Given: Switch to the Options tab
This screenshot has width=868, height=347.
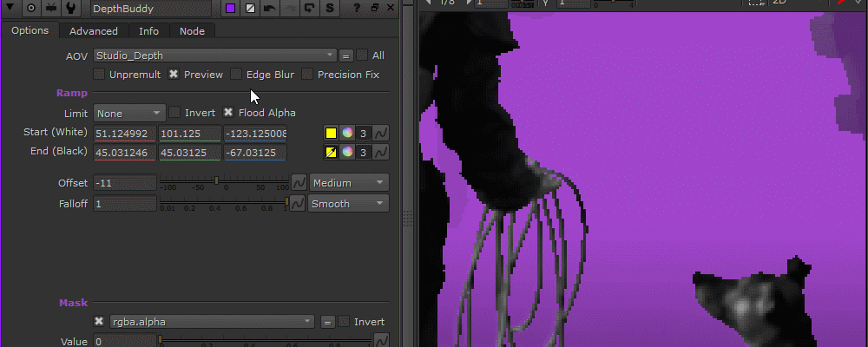Looking at the screenshot, I should click(x=30, y=30).
